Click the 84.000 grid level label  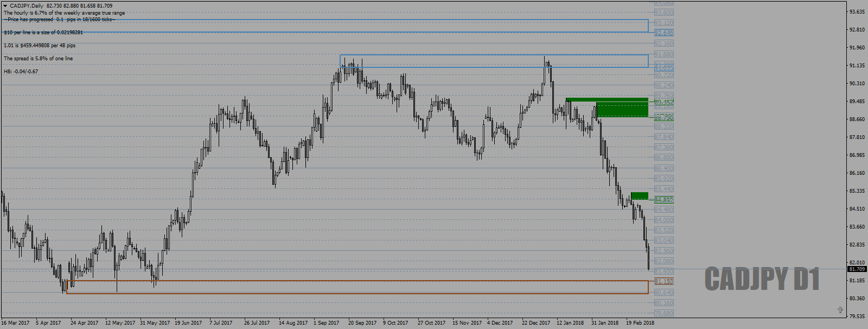pyautogui.click(x=663, y=220)
